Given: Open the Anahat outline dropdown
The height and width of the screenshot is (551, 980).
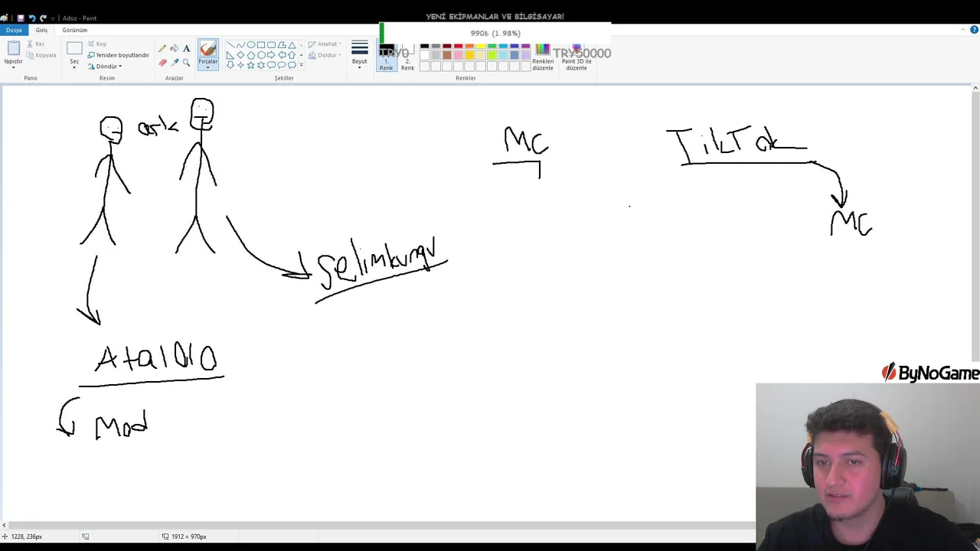Looking at the screenshot, I should click(x=324, y=44).
